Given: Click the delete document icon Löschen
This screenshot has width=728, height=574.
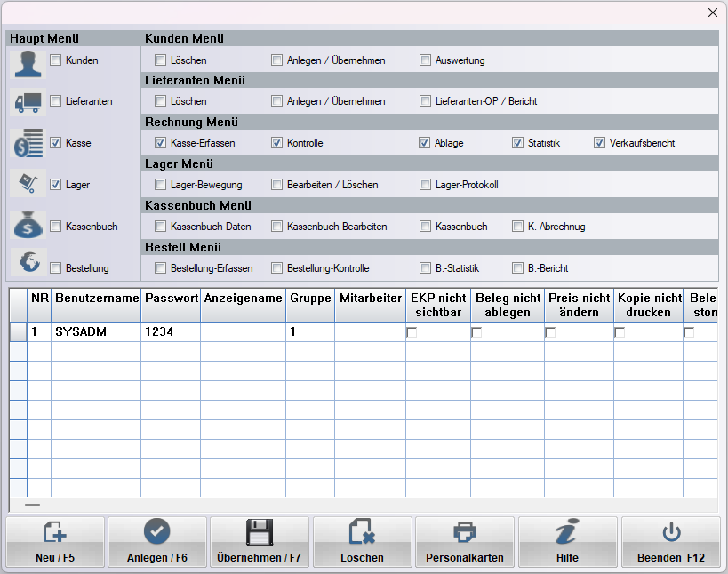Looking at the screenshot, I should (x=362, y=531).
